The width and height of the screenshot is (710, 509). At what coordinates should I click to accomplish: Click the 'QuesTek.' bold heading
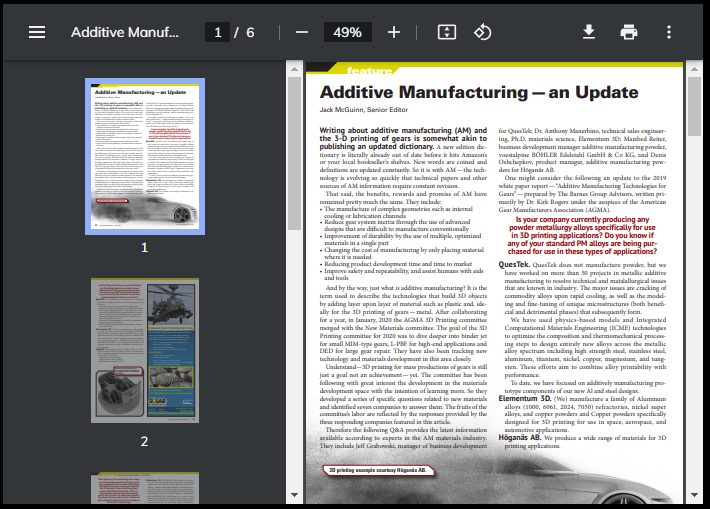click(x=514, y=264)
